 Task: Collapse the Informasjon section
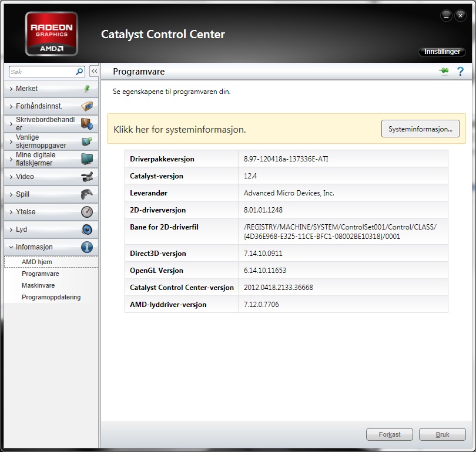tap(51, 247)
